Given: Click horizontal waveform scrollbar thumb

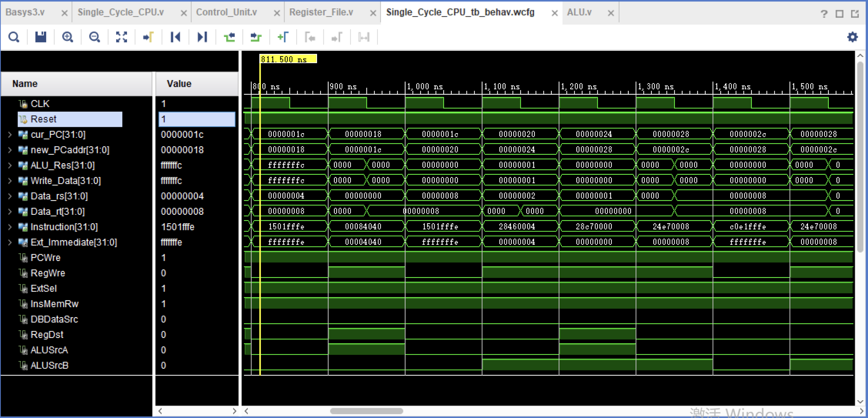Looking at the screenshot, I should (x=367, y=411).
